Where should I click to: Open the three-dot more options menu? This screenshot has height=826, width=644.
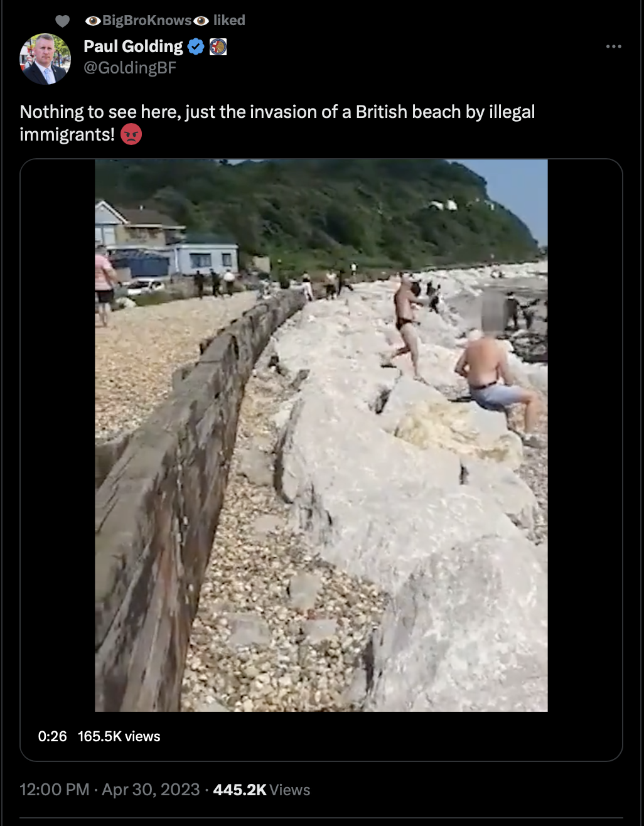[x=613, y=46]
